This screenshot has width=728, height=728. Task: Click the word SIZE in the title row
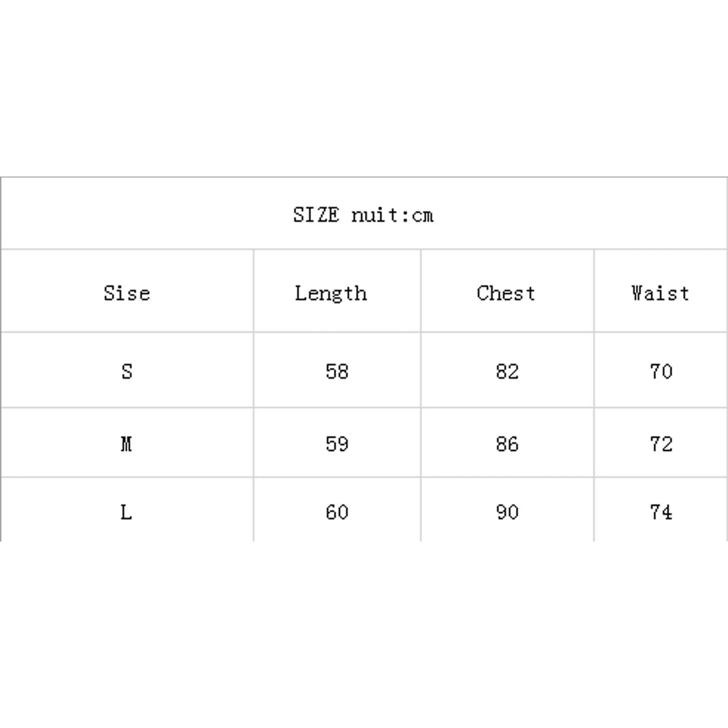[x=316, y=215]
